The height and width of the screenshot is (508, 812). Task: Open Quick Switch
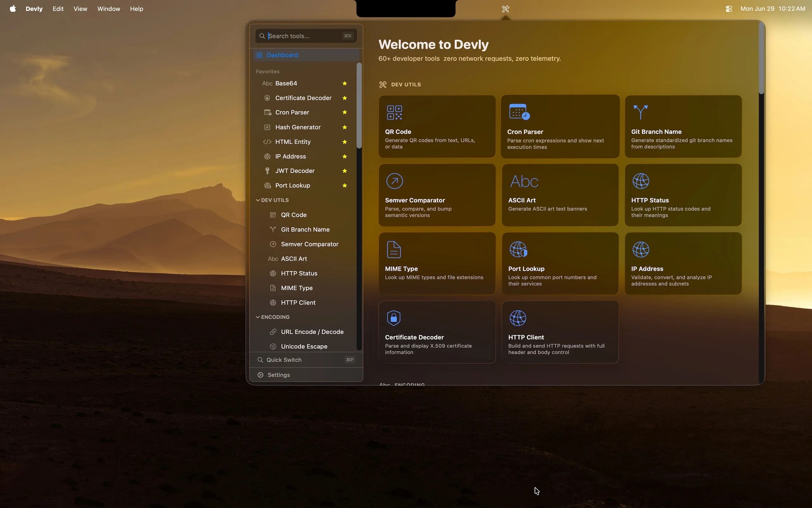[x=306, y=360]
